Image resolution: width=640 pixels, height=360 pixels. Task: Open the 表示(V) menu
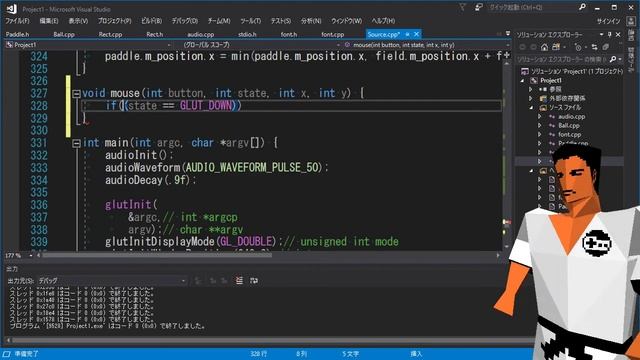point(78,20)
